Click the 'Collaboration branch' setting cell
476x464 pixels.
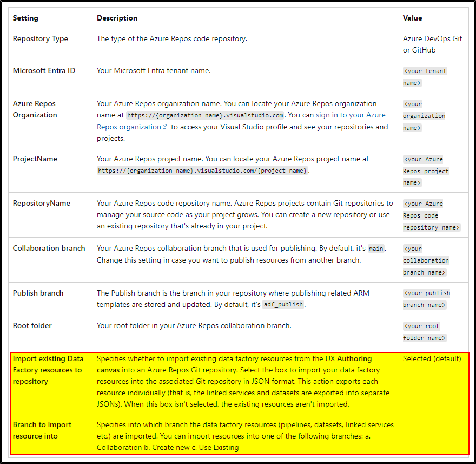tap(49, 249)
